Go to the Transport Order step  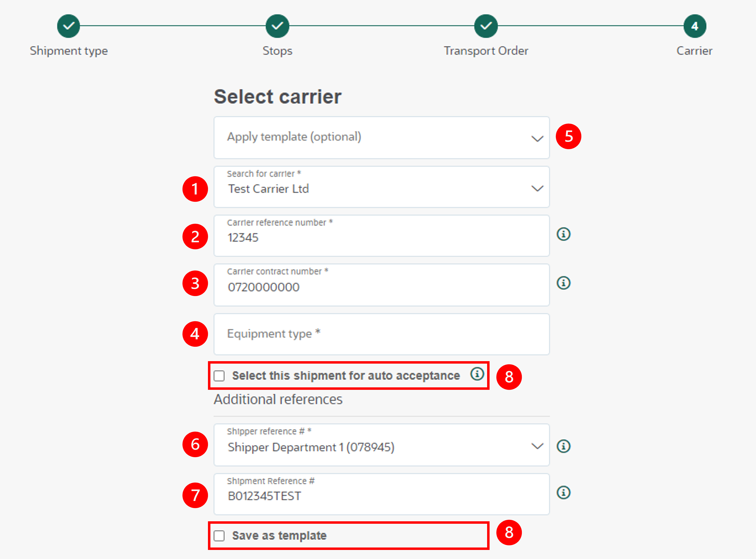pyautogui.click(x=486, y=26)
